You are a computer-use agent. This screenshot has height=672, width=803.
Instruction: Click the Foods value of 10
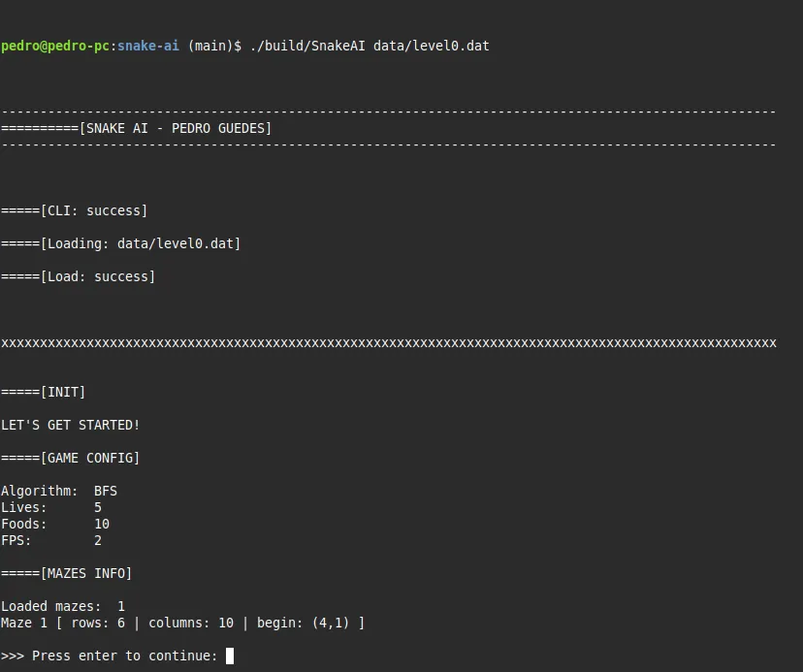point(101,524)
